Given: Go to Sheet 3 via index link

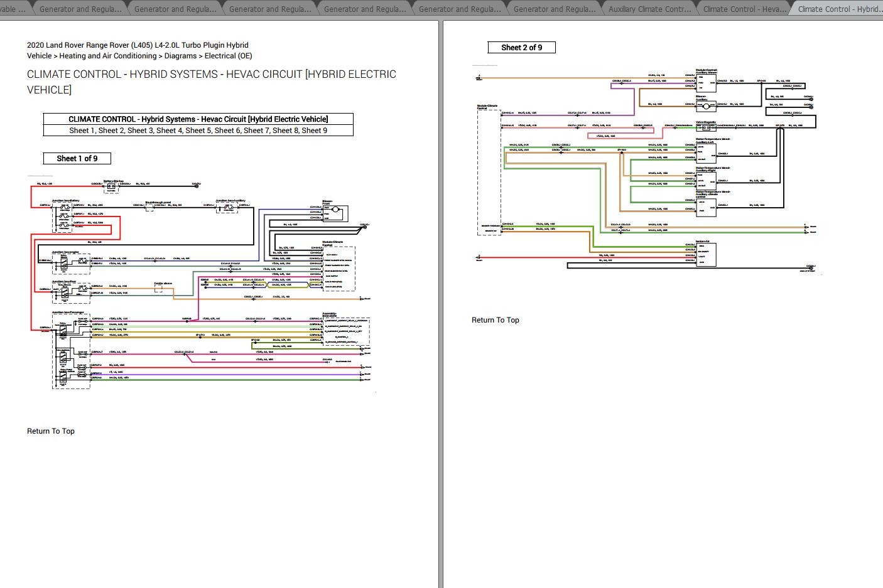Looking at the screenshot, I should [x=140, y=131].
